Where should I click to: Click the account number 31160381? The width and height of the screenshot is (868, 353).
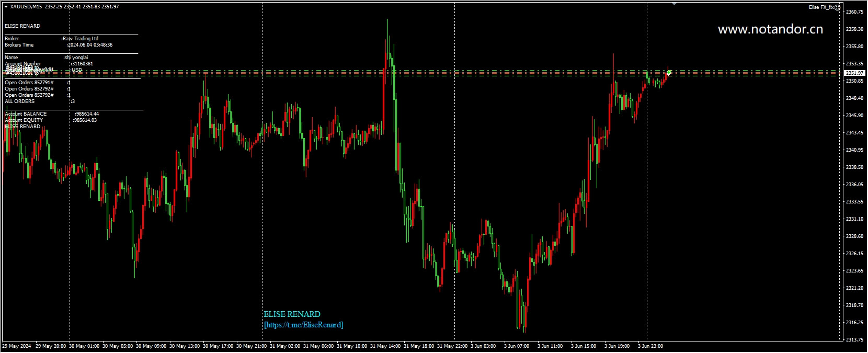click(x=82, y=64)
